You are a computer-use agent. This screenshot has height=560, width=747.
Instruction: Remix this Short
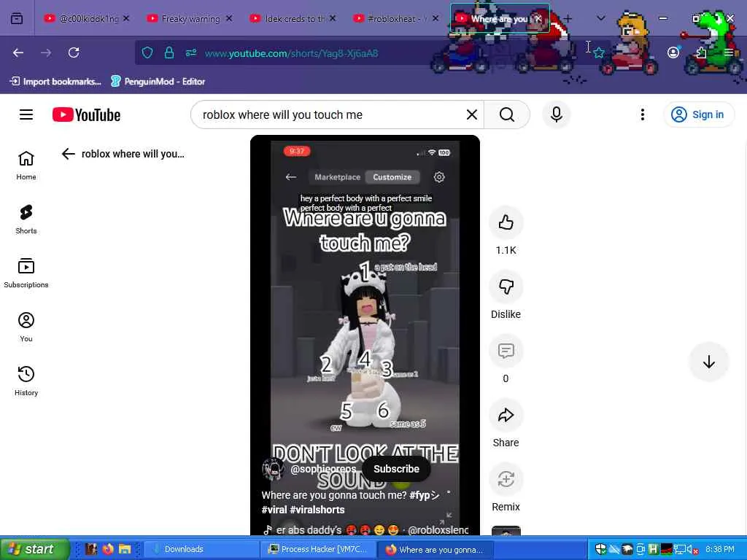(x=506, y=479)
